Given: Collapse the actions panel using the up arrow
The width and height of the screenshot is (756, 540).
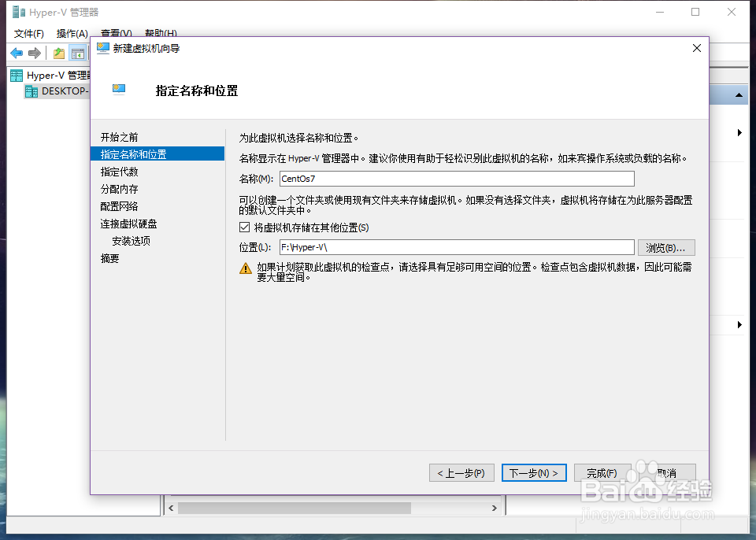Looking at the screenshot, I should (739, 94).
